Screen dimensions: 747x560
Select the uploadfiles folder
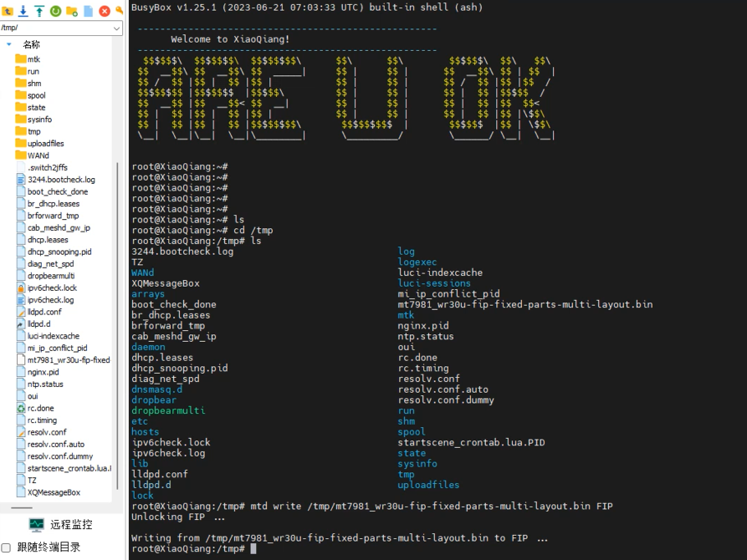coord(46,143)
